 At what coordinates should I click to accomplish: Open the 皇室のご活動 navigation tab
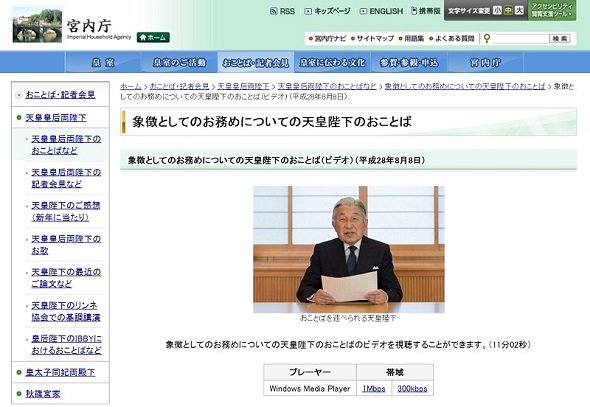click(x=179, y=62)
